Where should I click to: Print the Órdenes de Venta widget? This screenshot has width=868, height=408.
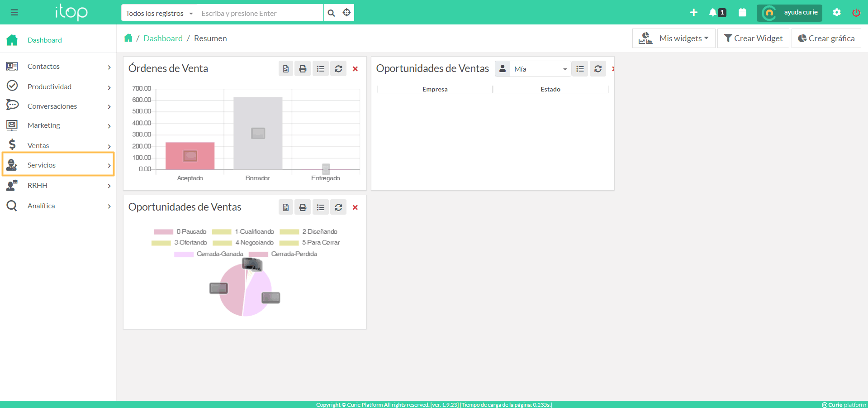click(303, 69)
